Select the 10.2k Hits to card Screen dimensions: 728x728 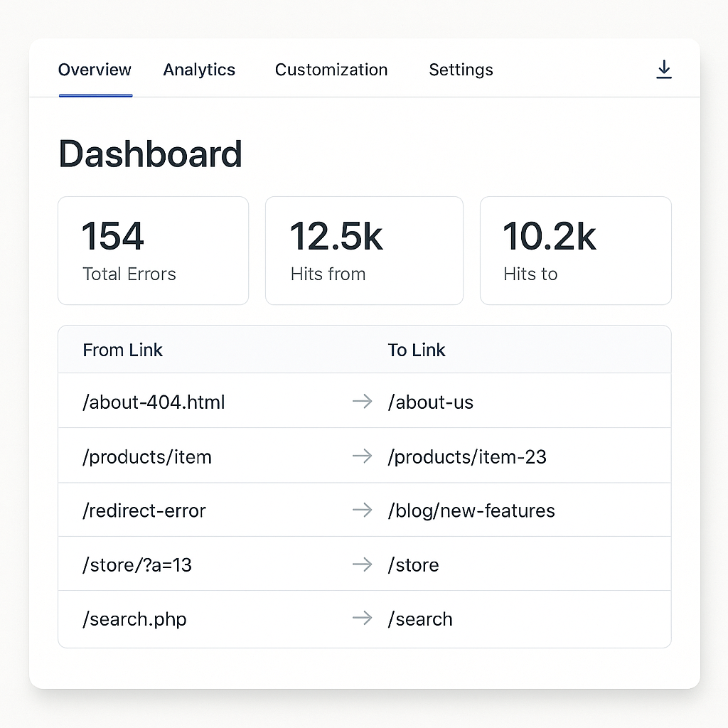click(x=575, y=250)
